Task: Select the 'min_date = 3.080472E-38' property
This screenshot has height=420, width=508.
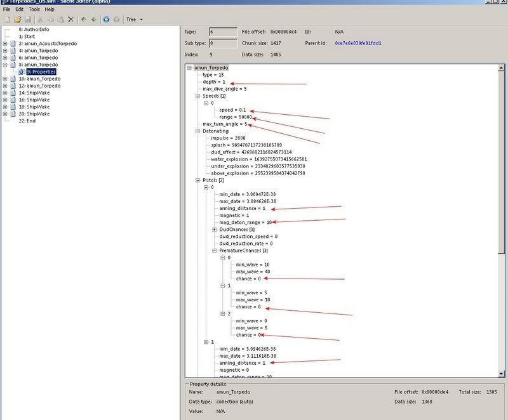Action: (x=248, y=195)
